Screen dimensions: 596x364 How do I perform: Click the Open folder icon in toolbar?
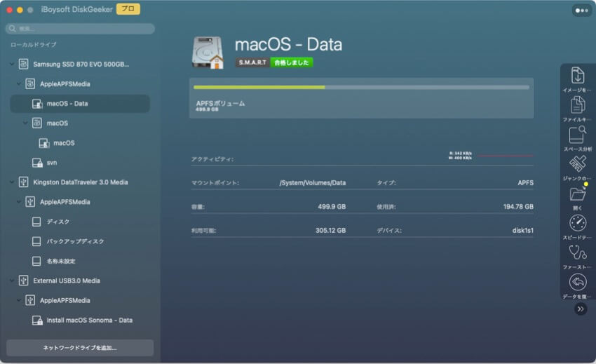577,194
